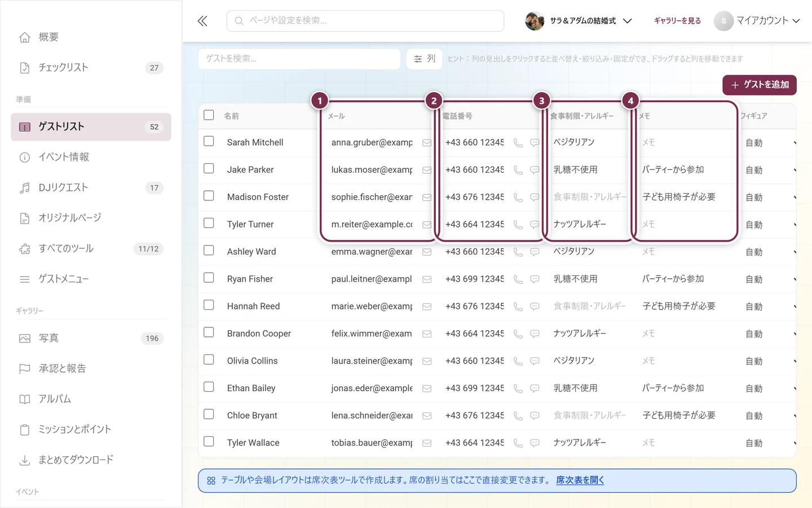Follow the ギャラリーを見る link

pos(677,21)
